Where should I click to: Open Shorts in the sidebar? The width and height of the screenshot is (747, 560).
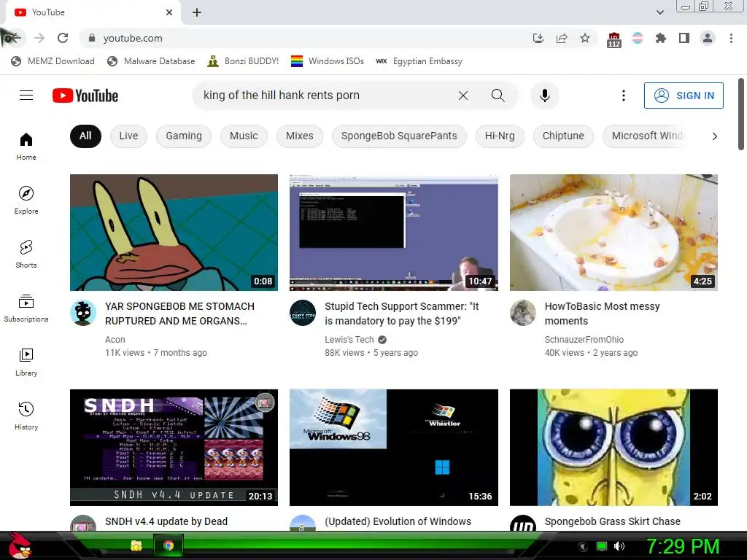26,254
